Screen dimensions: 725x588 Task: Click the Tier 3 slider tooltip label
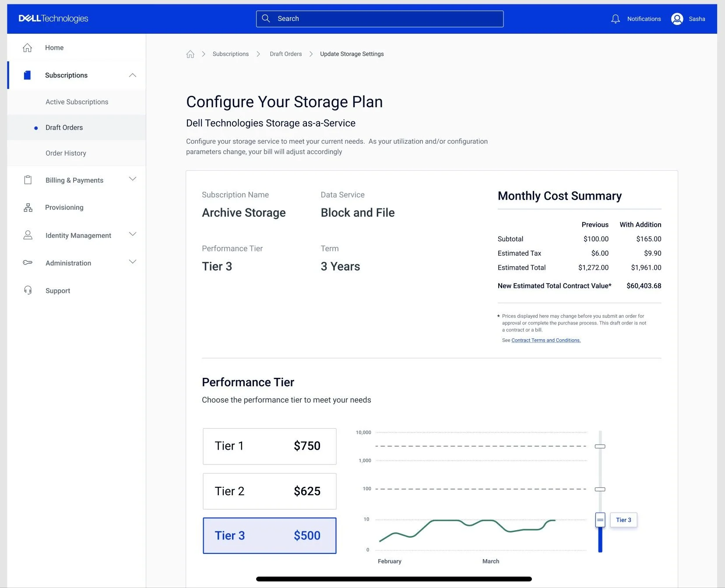pos(623,520)
